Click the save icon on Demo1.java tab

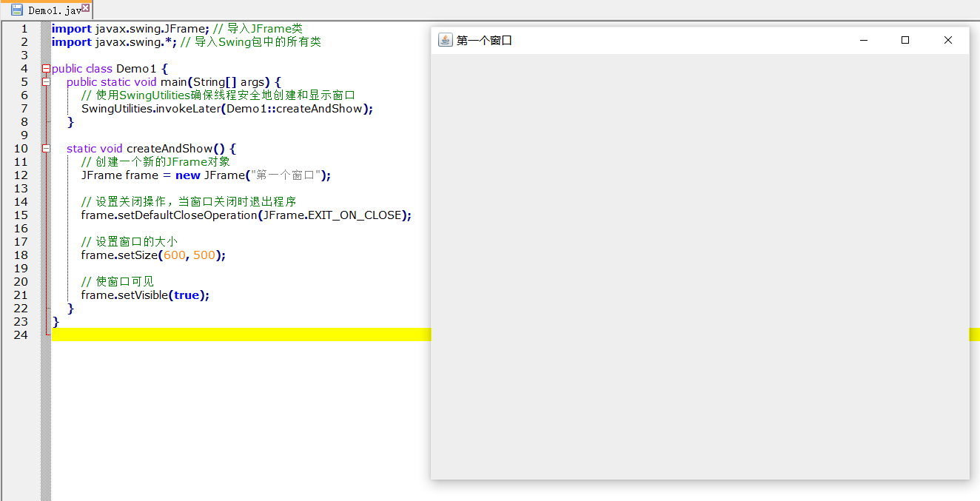point(17,10)
